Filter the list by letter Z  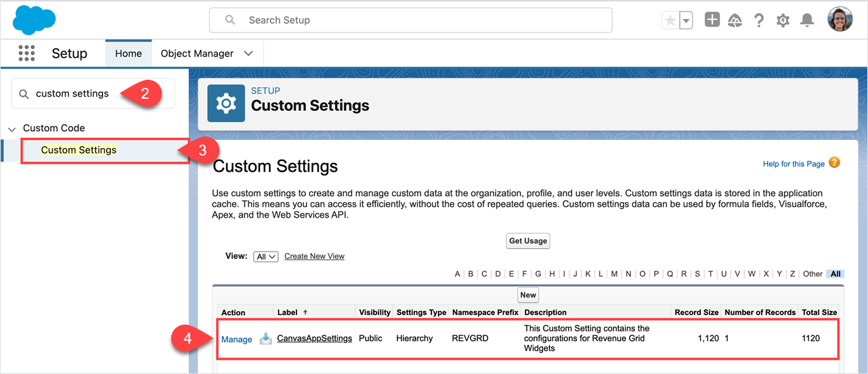(x=792, y=274)
